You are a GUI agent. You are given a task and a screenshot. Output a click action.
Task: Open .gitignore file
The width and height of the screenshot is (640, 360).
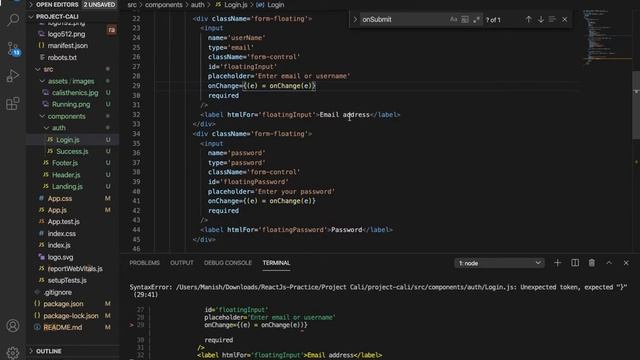(x=73, y=292)
